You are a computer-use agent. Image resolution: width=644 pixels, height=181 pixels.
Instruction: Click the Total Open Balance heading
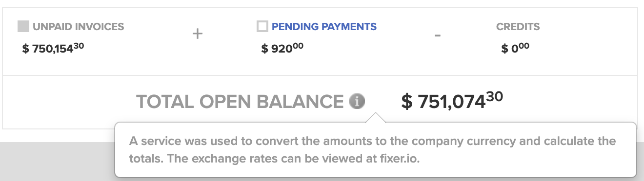click(x=240, y=101)
